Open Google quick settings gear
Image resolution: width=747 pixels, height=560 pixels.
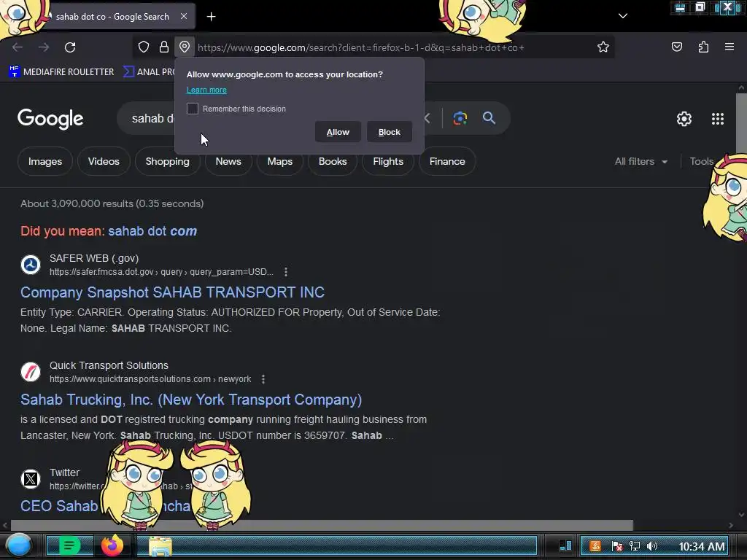click(x=684, y=119)
